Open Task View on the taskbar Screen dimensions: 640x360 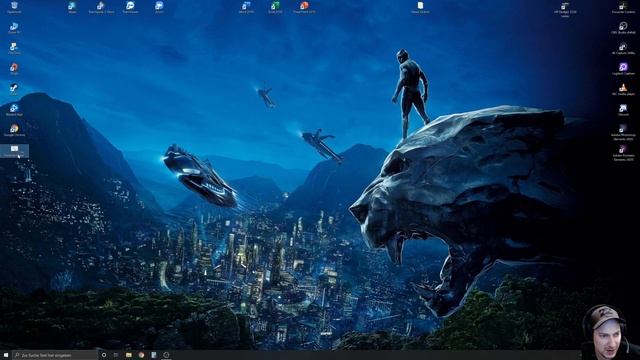click(x=116, y=355)
